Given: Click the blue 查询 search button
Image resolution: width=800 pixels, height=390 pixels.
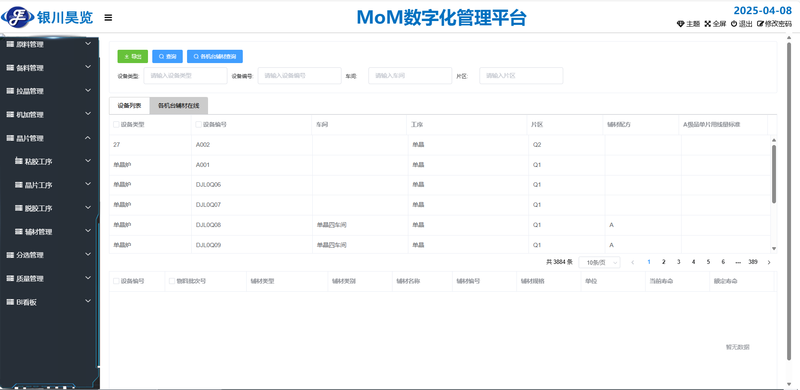Looking at the screenshot, I should pos(167,56).
